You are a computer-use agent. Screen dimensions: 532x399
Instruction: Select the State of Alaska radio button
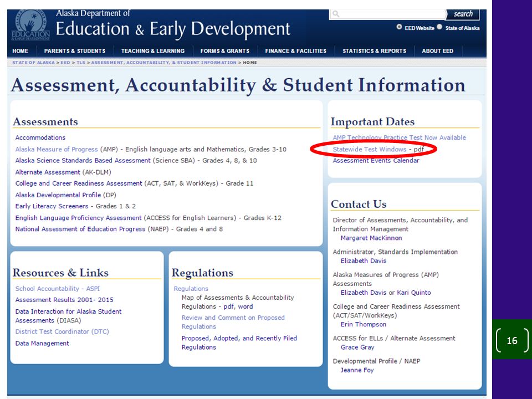(439, 27)
